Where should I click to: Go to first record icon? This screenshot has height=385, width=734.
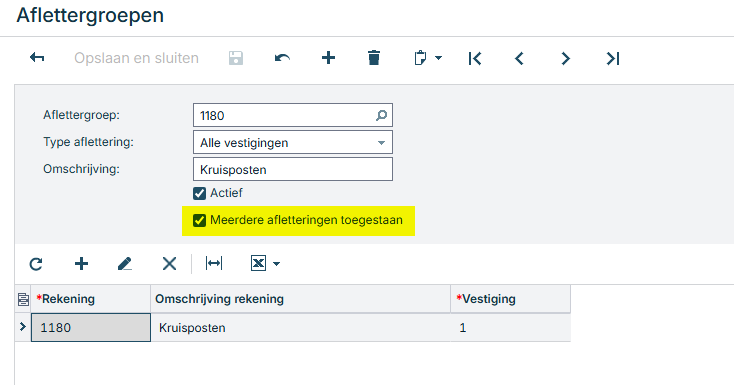pos(475,59)
